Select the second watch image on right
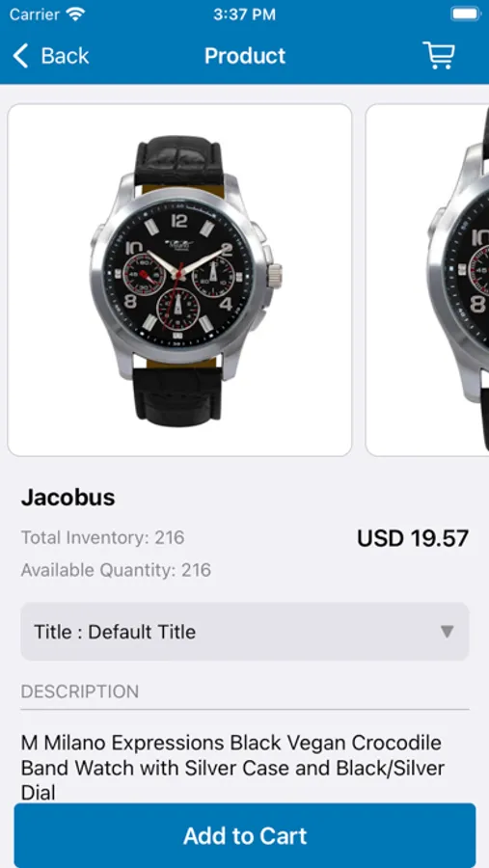Screen dimensions: 489x868 pos(427,280)
